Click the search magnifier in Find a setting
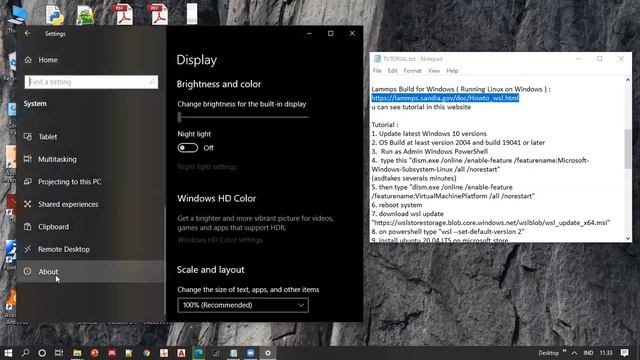The image size is (640, 360). 152,82
